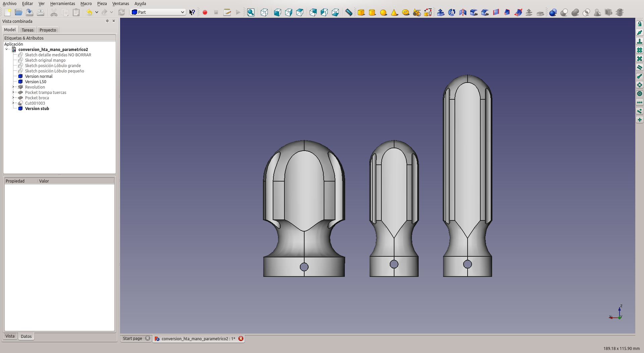Select Version normal in the tree
Screen dimensions: 644x353
coord(39,76)
